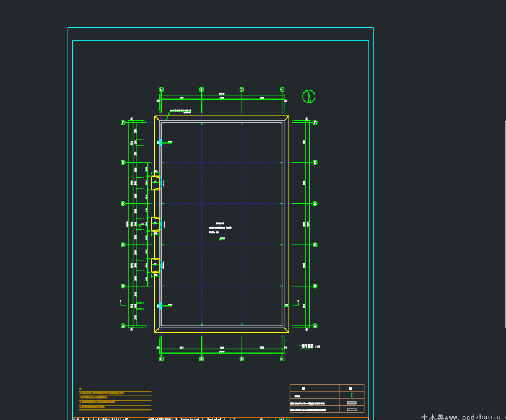This screenshot has width=506, height=420.
Task: Pick grid bubble 3 below the plan
Action: (x=242, y=359)
